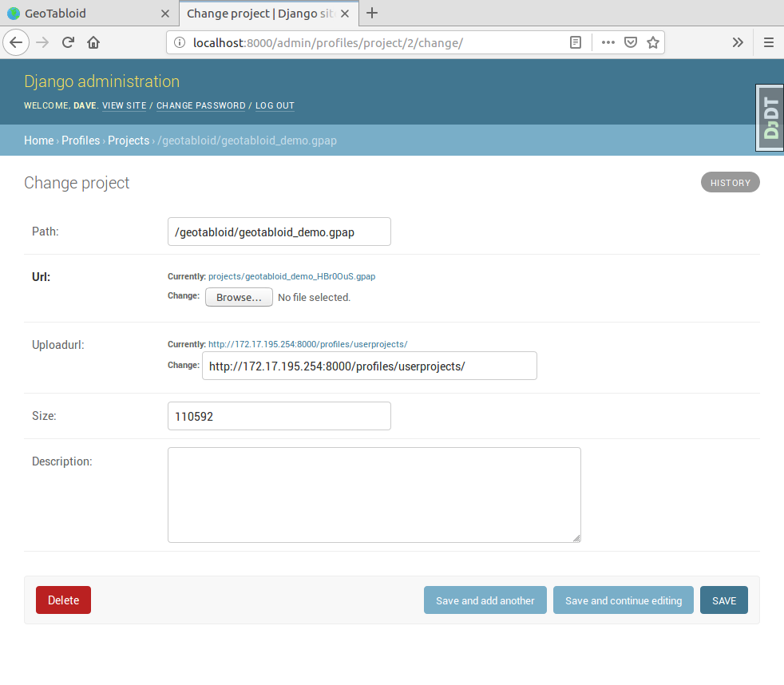Save page to Pocket icon

pyautogui.click(x=631, y=42)
